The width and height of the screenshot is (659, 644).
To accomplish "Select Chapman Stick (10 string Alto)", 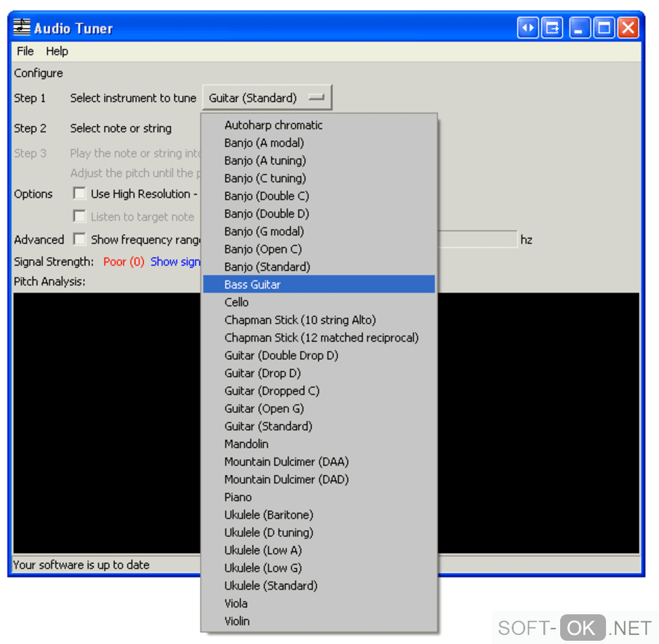I will pos(319,320).
